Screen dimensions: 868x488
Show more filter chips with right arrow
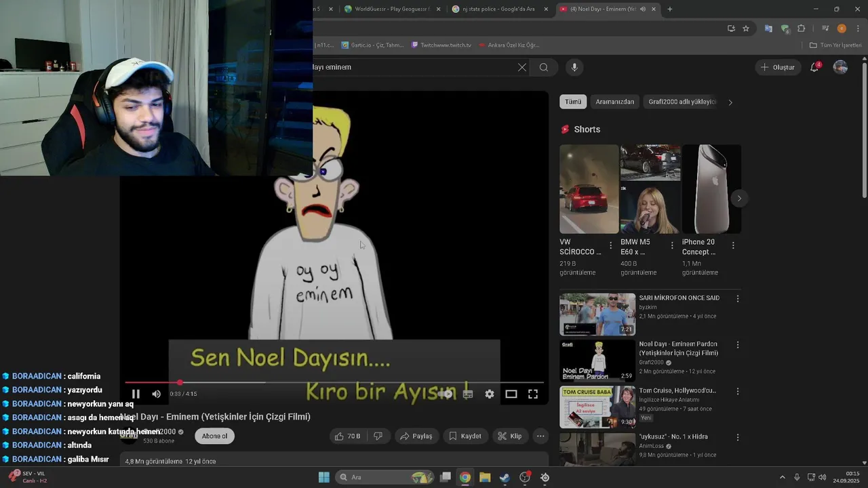coord(730,102)
